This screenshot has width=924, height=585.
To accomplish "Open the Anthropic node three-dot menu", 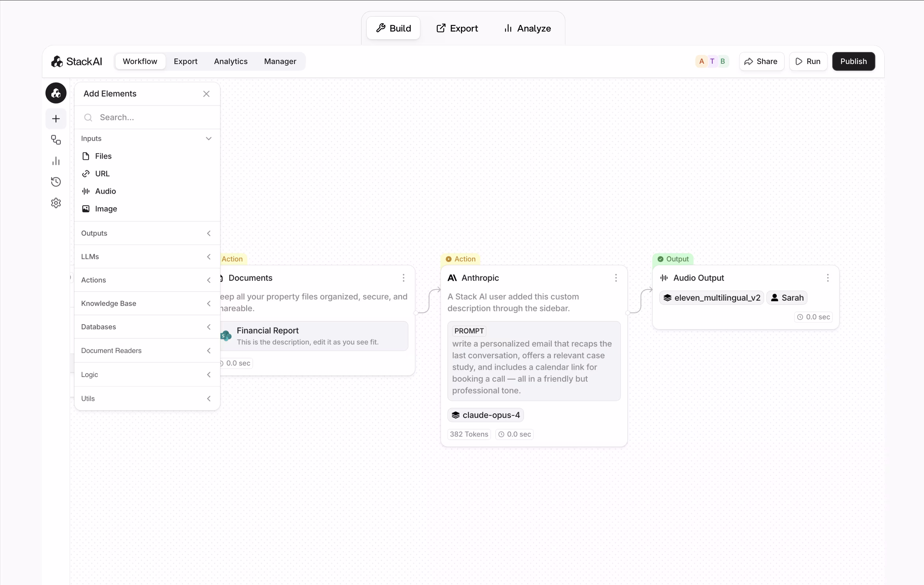I will 616,278.
